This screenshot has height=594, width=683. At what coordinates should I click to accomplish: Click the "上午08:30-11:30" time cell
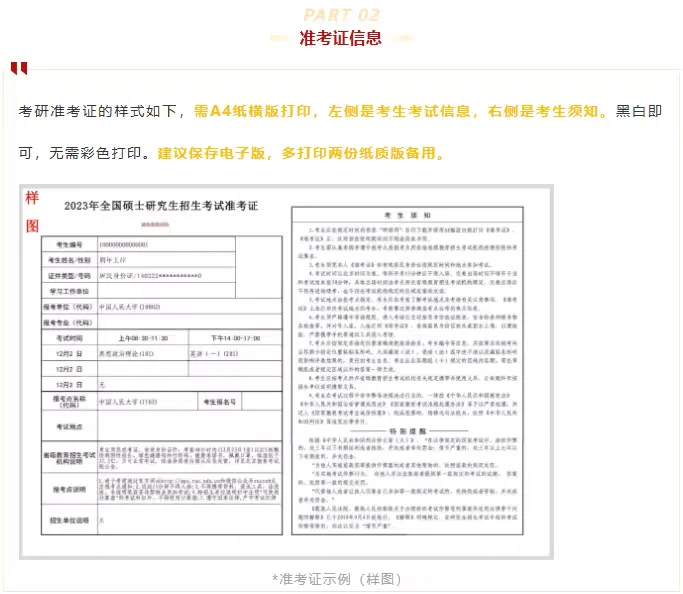click(143, 338)
